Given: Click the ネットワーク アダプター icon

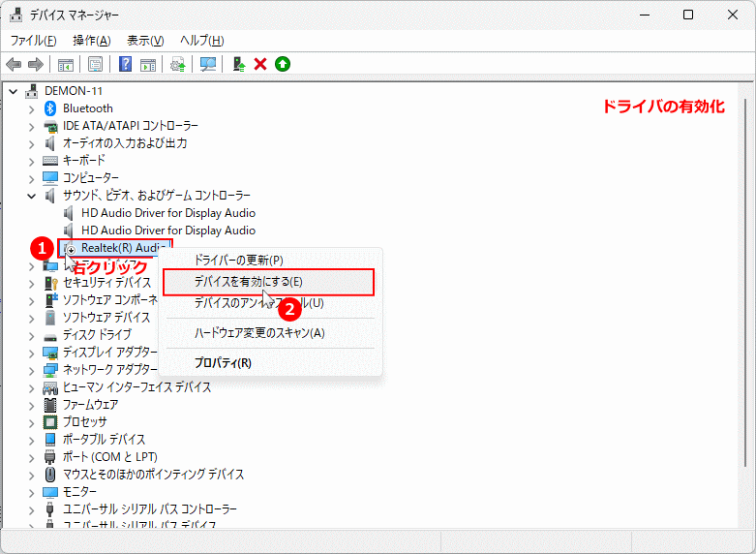Looking at the screenshot, I should tap(50, 370).
